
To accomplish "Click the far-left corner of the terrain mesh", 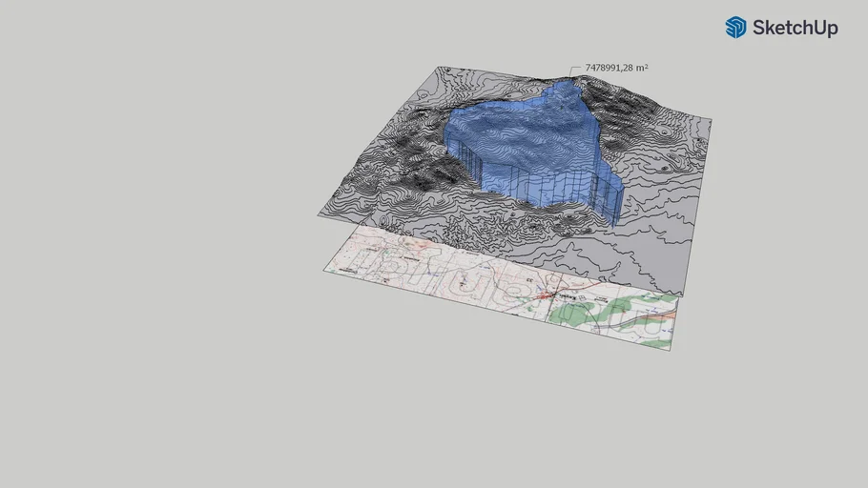I will [x=320, y=213].
